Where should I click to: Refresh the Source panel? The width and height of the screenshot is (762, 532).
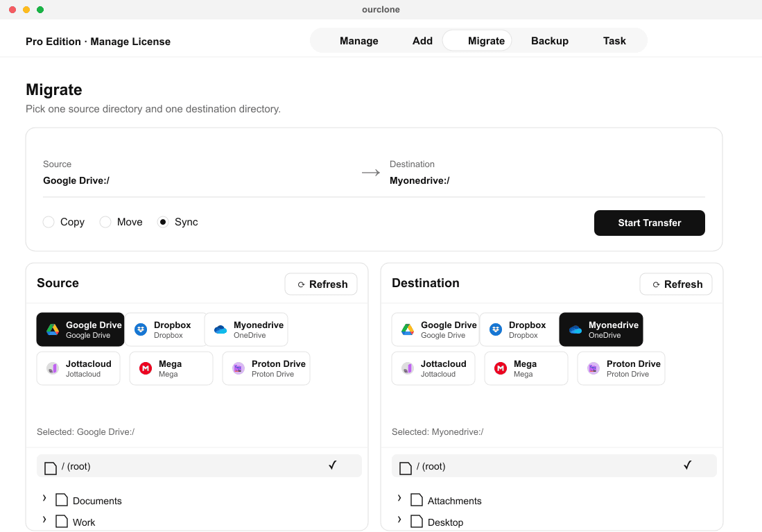(x=321, y=284)
